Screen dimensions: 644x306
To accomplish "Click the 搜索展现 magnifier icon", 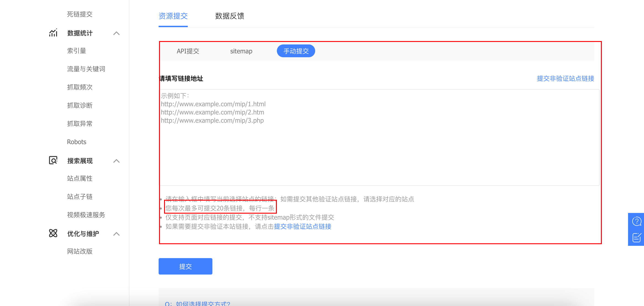I will click(53, 160).
